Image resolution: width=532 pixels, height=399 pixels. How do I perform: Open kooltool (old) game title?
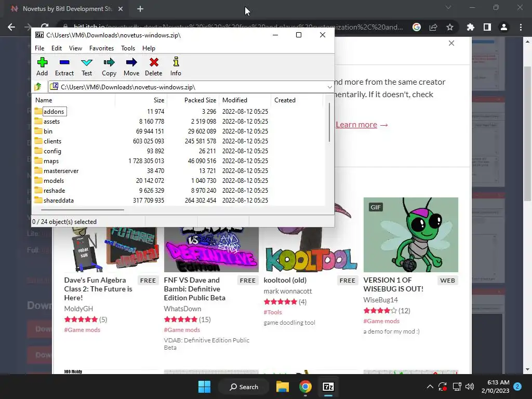coord(285,280)
